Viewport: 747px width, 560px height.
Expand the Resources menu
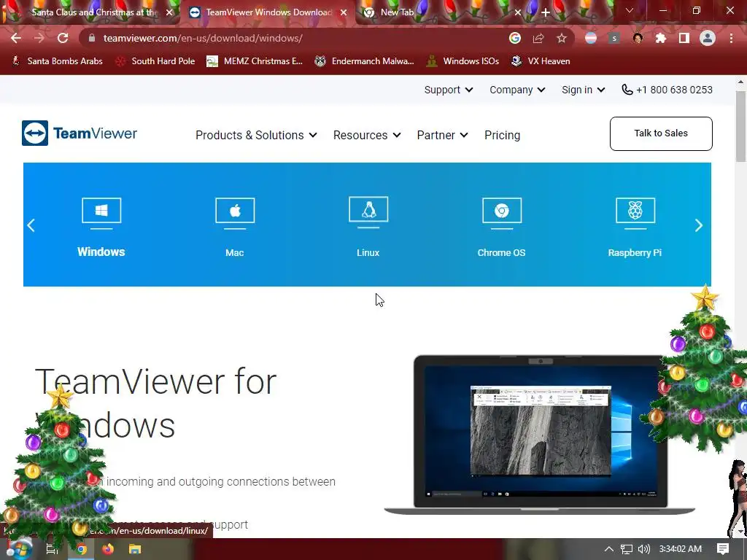[367, 135]
